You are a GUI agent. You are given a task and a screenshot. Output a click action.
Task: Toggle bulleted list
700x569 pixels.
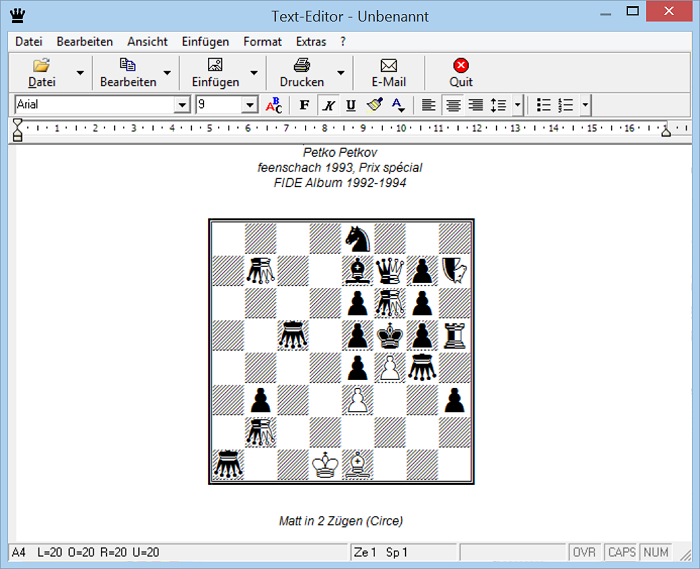(543, 105)
